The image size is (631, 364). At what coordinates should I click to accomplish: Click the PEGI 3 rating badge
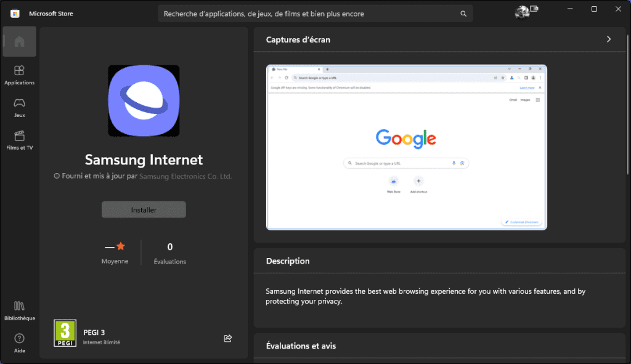(x=65, y=333)
